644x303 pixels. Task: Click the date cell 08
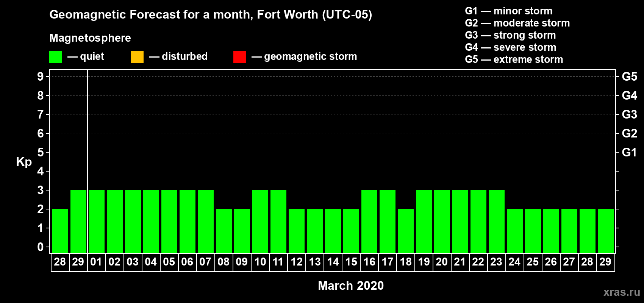224,262
